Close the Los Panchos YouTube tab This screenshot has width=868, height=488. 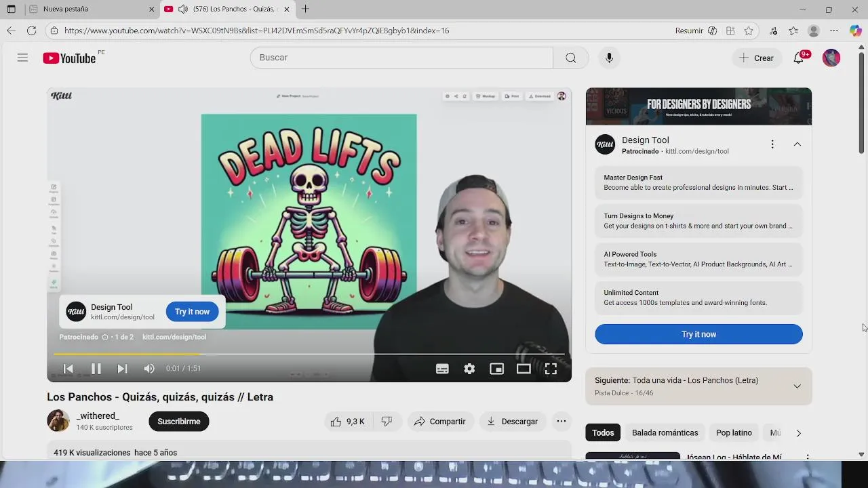(x=287, y=9)
